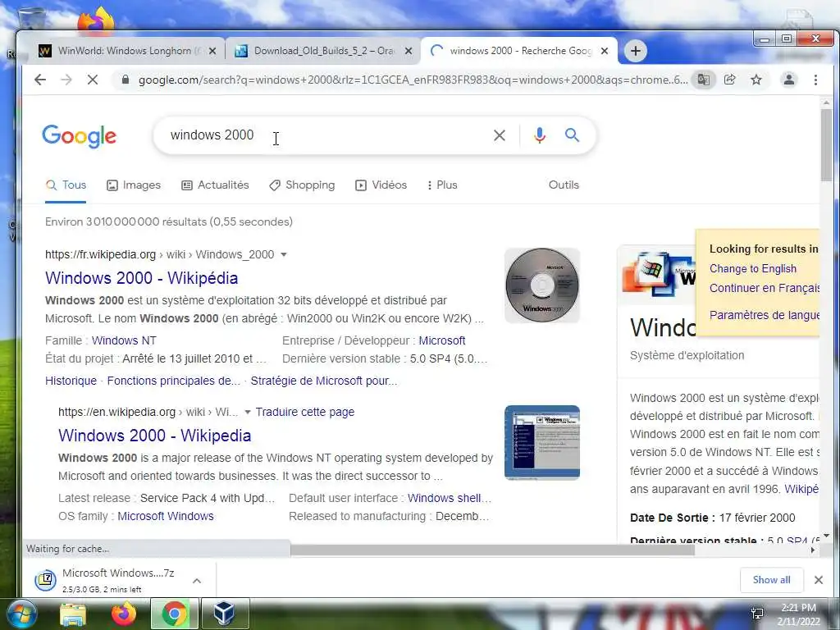Close the downloads bar
This screenshot has width=840, height=630.
click(x=818, y=580)
